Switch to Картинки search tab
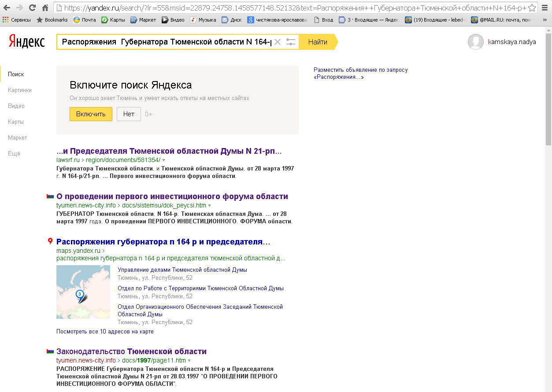Viewport: 552px width, 392px height. point(20,90)
